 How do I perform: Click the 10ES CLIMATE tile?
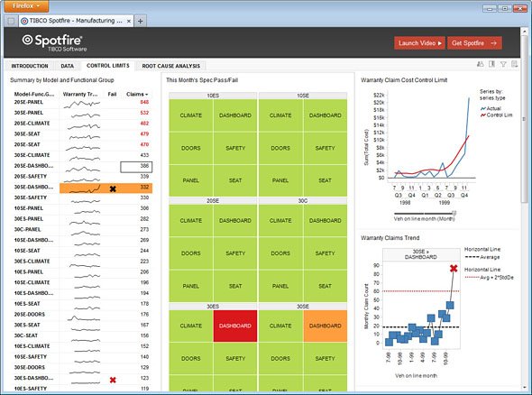point(191,115)
